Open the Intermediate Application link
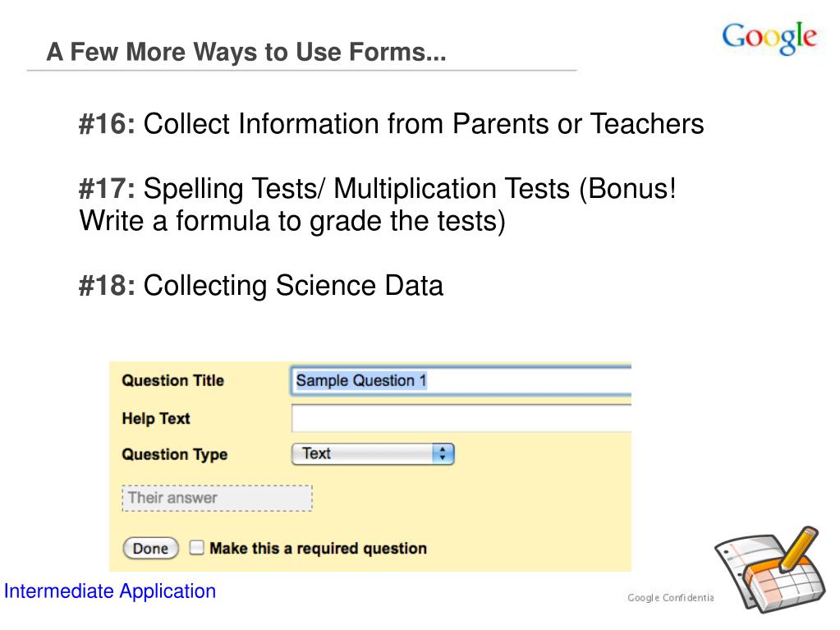Image resolution: width=840 pixels, height=630 pixels. [x=110, y=591]
